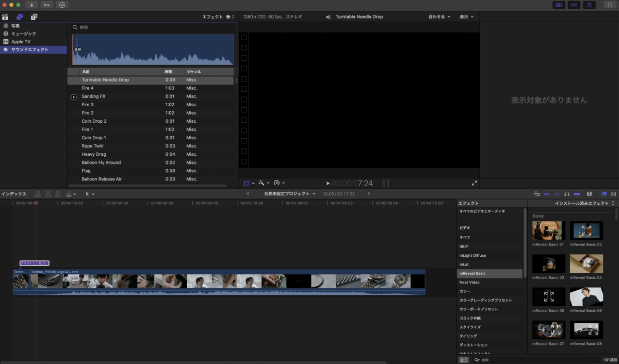
Task: Toggle solo with the headphones icon
Action: click(567, 194)
